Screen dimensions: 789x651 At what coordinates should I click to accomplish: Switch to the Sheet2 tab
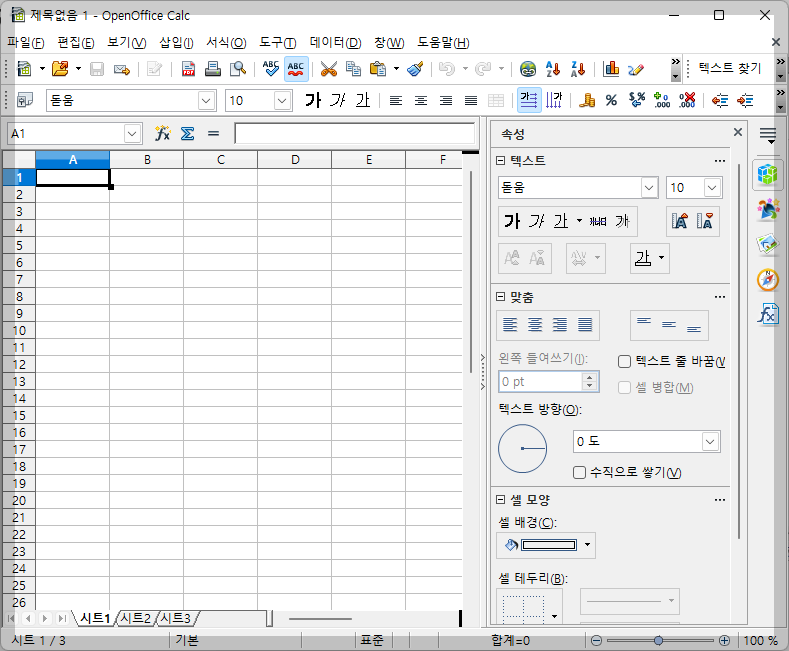136,618
